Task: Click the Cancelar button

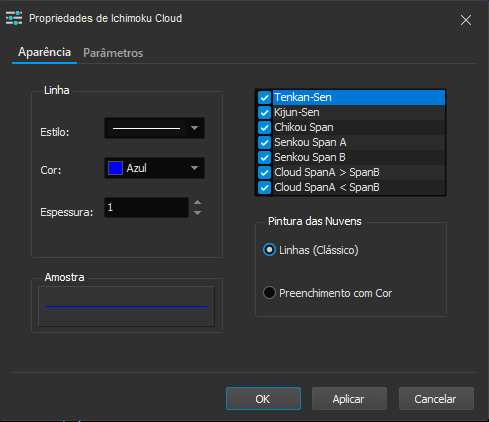Action: [436, 399]
